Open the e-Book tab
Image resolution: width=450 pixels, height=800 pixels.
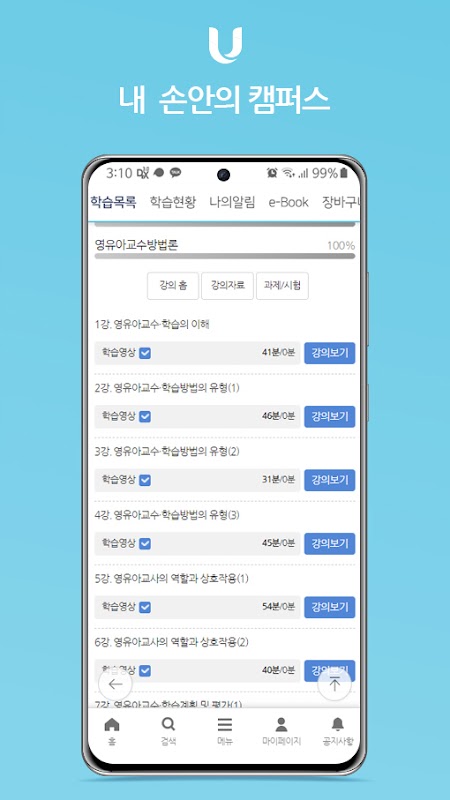(x=289, y=202)
